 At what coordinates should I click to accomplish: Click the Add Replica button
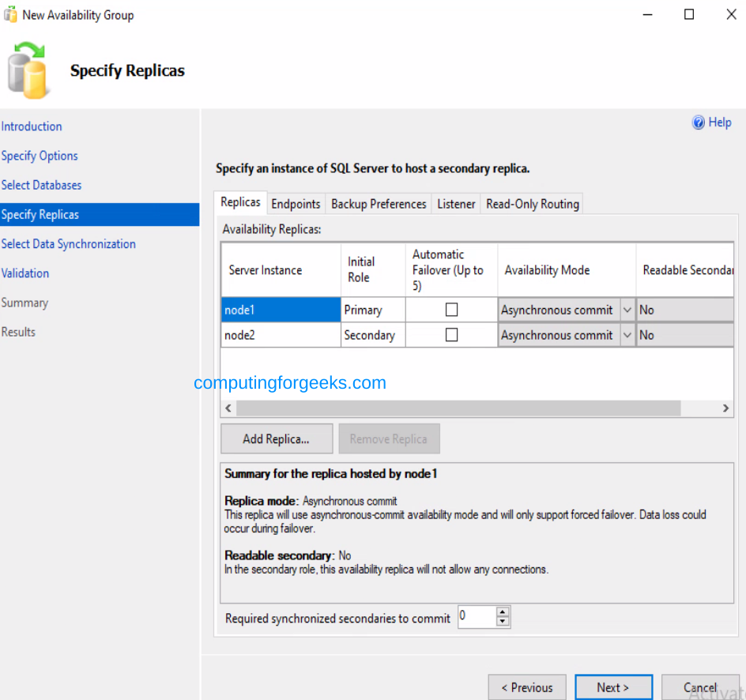277,438
